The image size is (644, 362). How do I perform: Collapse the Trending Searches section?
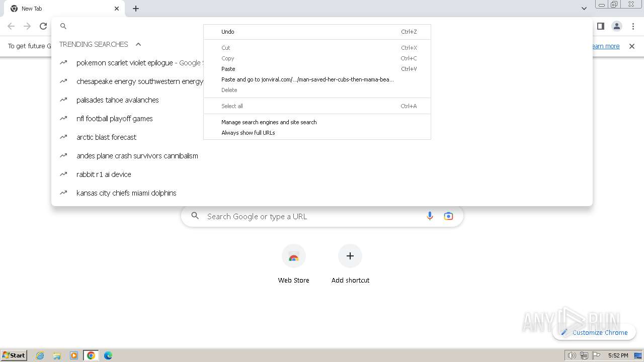click(x=138, y=44)
